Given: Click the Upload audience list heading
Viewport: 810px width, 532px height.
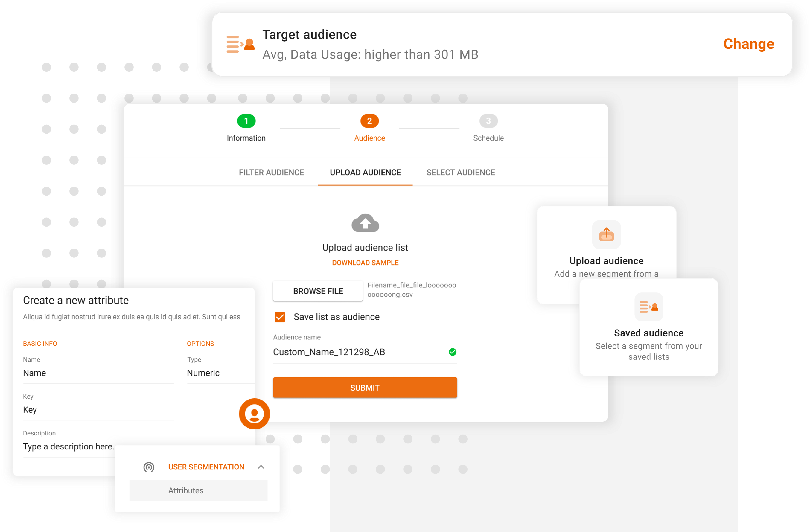Looking at the screenshot, I should pyautogui.click(x=365, y=248).
